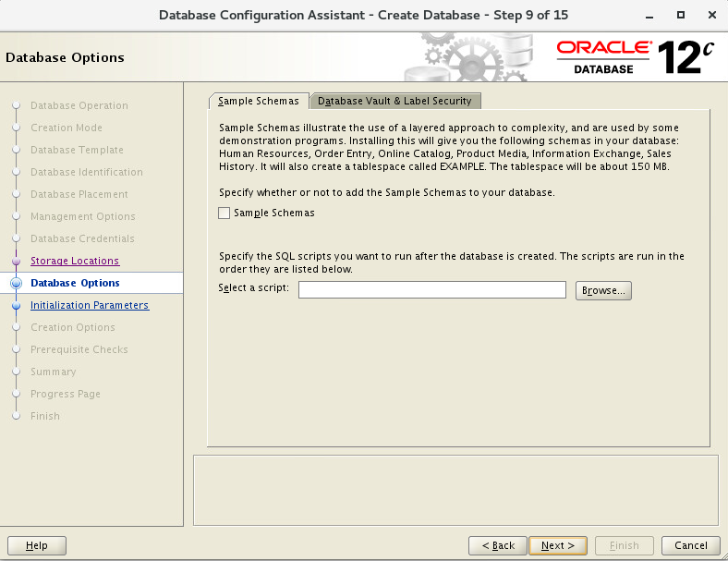728x561 pixels.
Task: Go back with the < Back button
Action: (498, 545)
